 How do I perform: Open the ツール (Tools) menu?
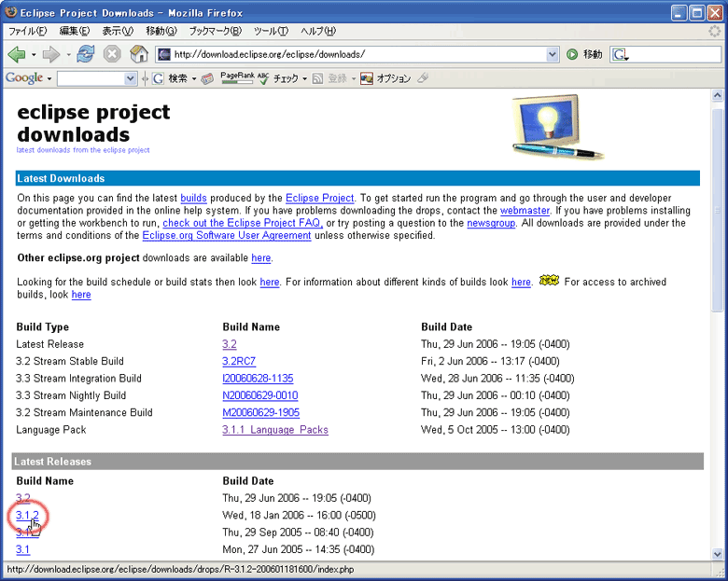pyautogui.click(x=271, y=31)
